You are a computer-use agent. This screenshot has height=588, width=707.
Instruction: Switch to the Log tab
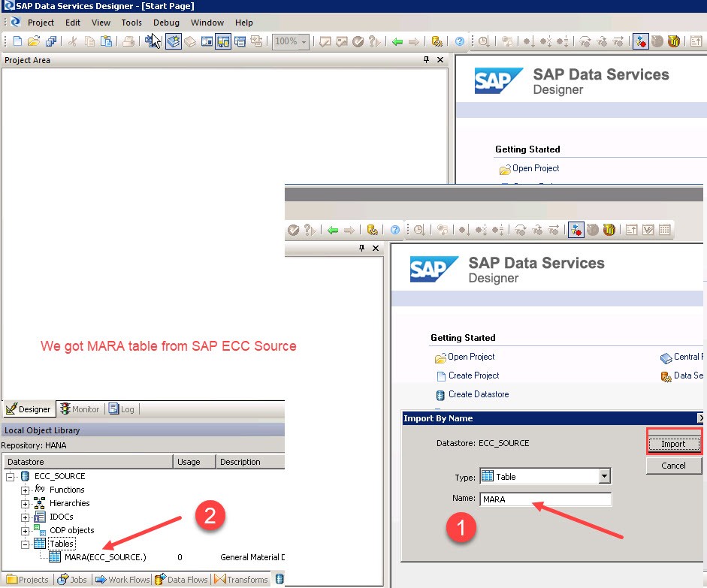tap(122, 409)
